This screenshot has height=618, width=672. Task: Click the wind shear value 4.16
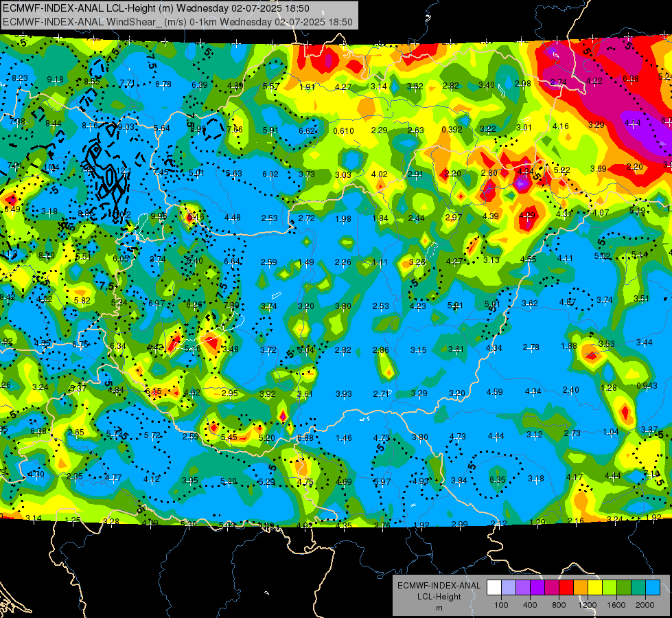[561, 126]
